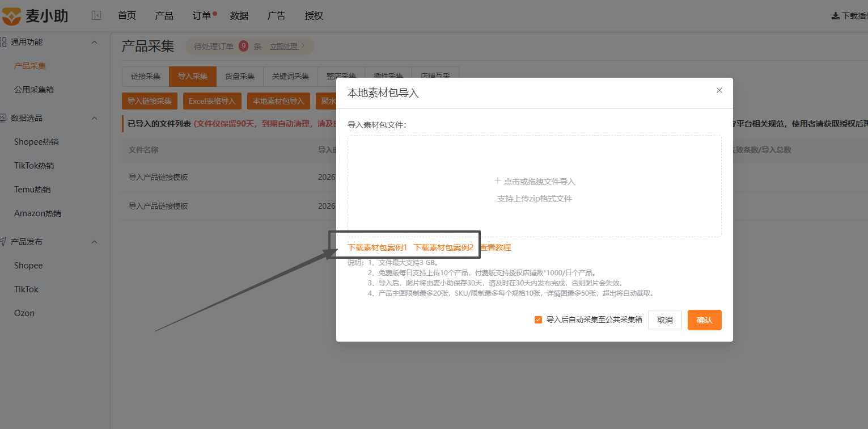Close the 本地素材包导入 dialog
This screenshot has width=868, height=429.
click(719, 90)
